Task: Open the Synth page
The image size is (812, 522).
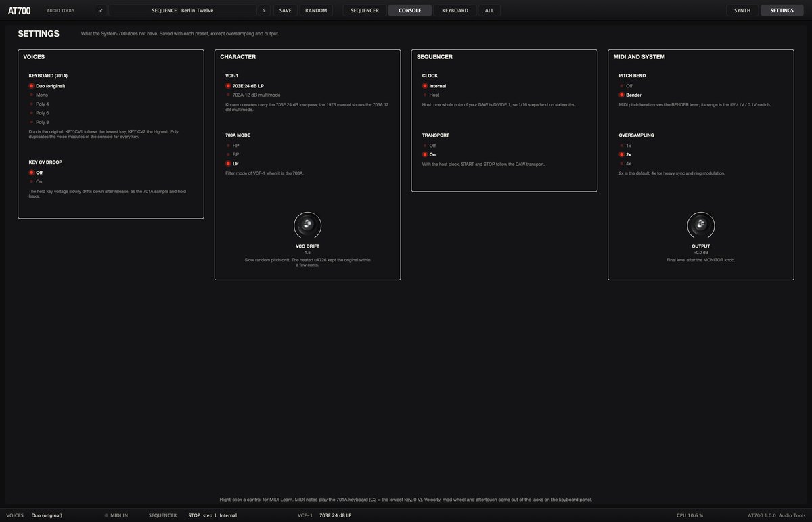Action: click(x=742, y=10)
